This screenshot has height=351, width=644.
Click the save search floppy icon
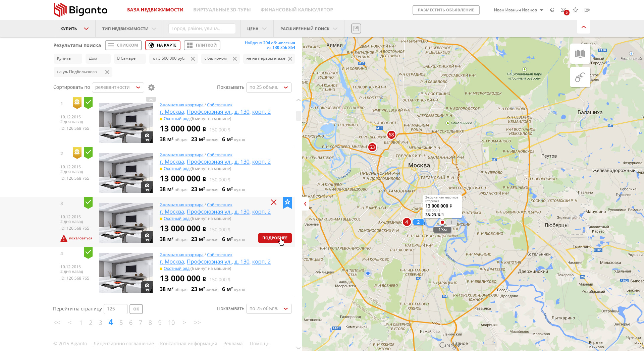356,28
